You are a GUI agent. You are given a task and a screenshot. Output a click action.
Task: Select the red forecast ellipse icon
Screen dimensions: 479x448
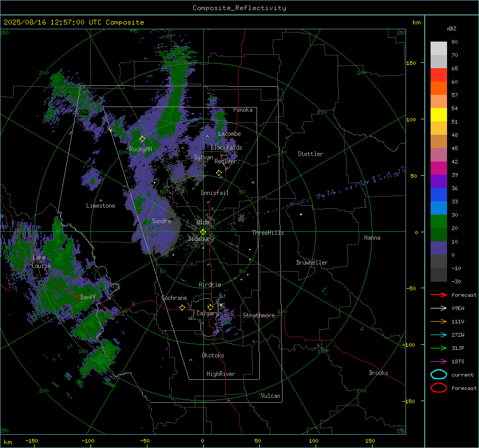439,388
